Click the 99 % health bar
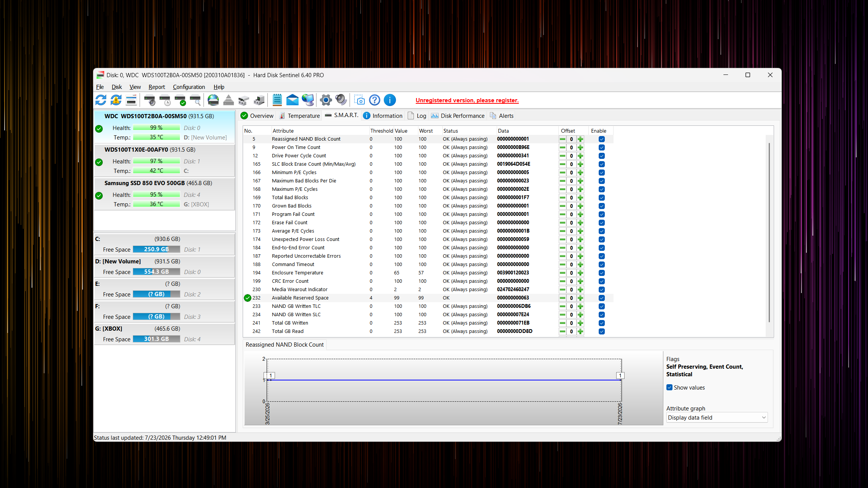 click(156, 128)
